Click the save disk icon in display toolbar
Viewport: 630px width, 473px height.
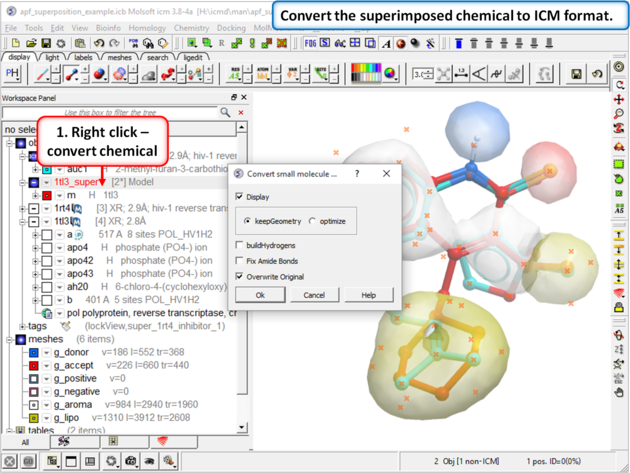click(x=577, y=74)
